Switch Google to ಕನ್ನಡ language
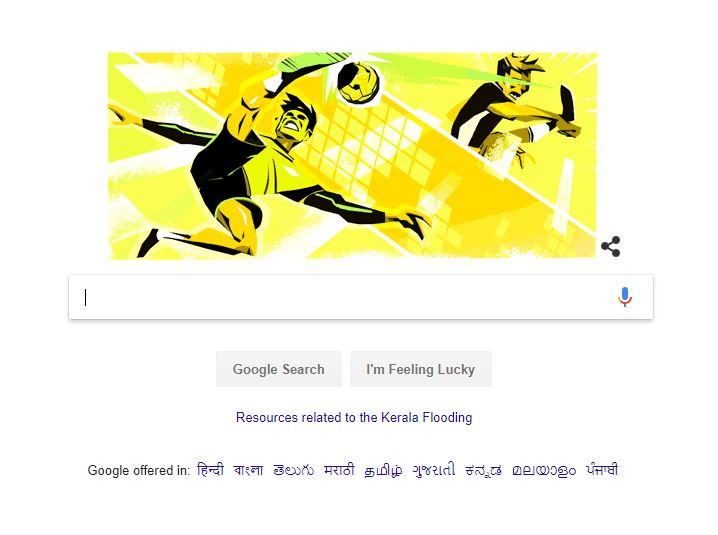Screen dimensions: 718x535 (x=484, y=470)
